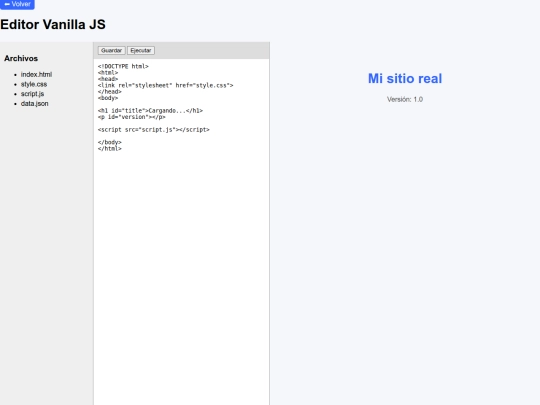Click the DOCTYPE html line in editor
This screenshot has width=540, height=405.
[123, 66]
